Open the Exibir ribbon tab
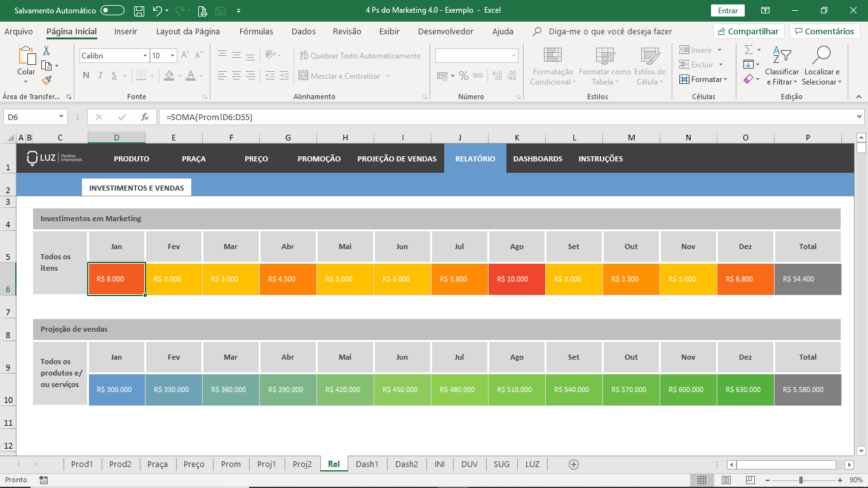The image size is (868, 488). click(390, 31)
